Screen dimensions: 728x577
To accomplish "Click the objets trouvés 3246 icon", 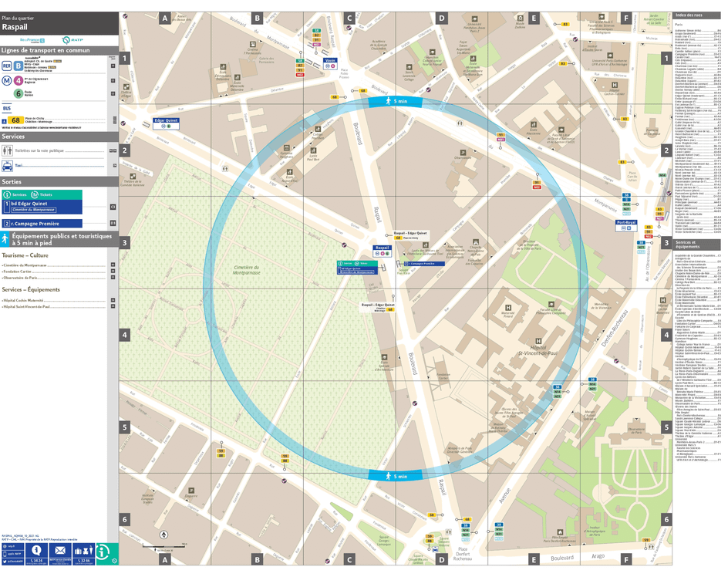I will pyautogui.click(x=83, y=550).
